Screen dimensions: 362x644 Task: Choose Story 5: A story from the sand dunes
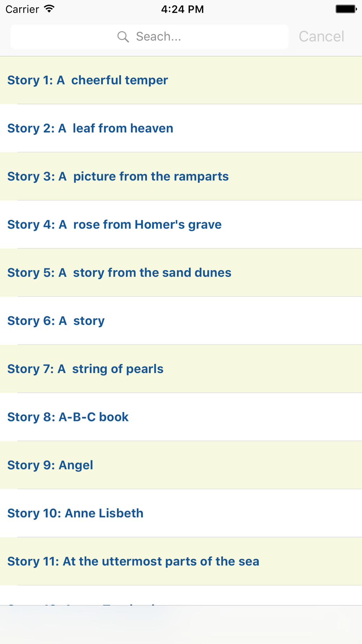point(181,273)
